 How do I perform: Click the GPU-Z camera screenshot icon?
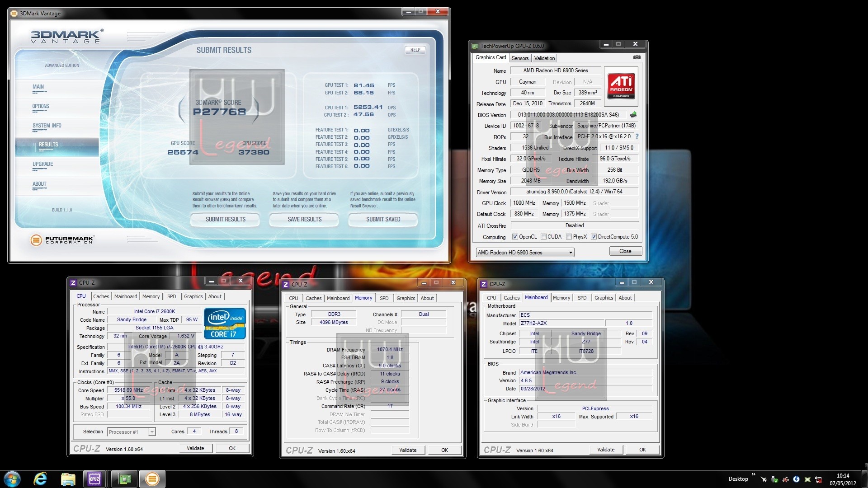(637, 57)
